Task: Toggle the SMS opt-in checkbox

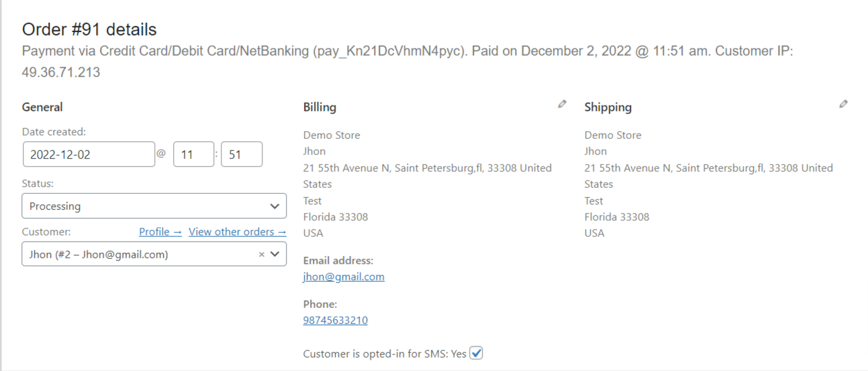Action: point(476,353)
